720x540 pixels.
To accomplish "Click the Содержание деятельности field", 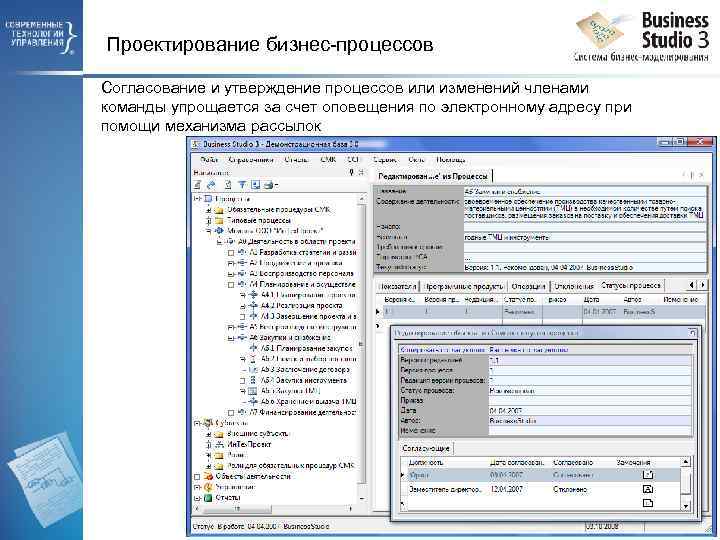I will pyautogui.click(x=585, y=208).
